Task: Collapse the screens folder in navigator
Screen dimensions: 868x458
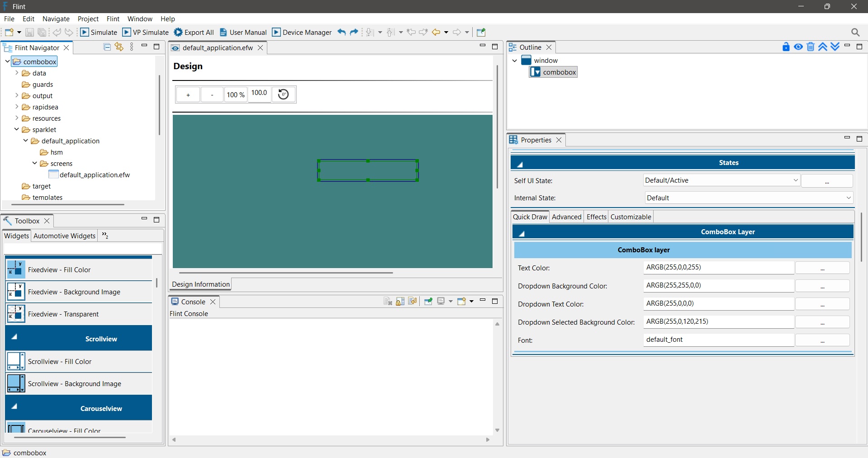Action: pos(35,163)
